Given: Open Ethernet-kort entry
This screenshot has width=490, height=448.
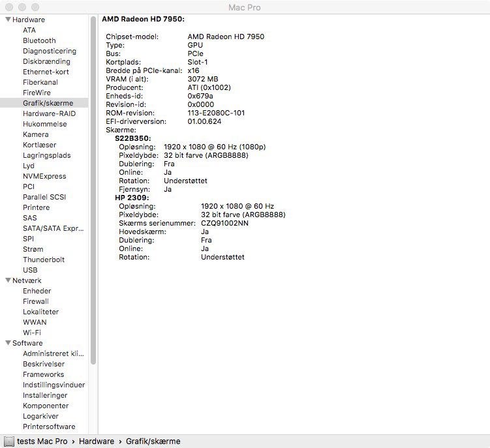Looking at the screenshot, I should point(46,72).
